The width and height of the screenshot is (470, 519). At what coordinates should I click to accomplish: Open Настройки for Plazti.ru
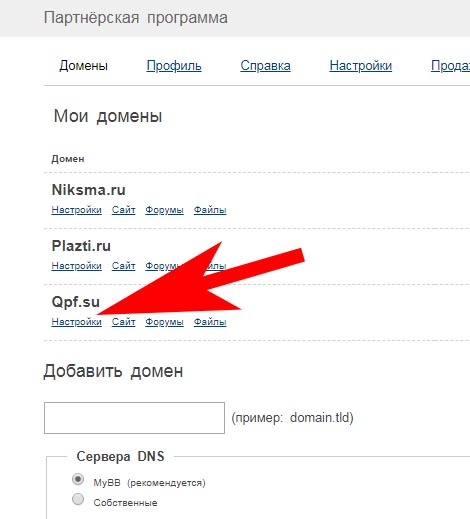[76, 266]
